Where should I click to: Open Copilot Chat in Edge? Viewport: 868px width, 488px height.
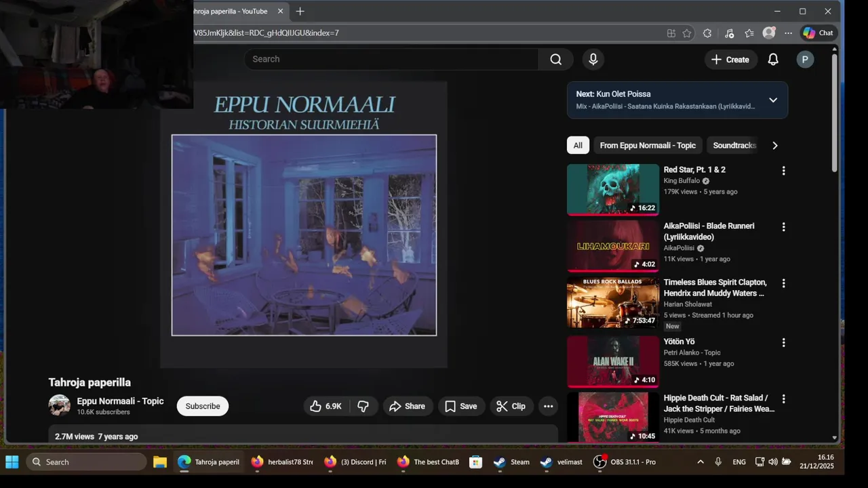(818, 33)
